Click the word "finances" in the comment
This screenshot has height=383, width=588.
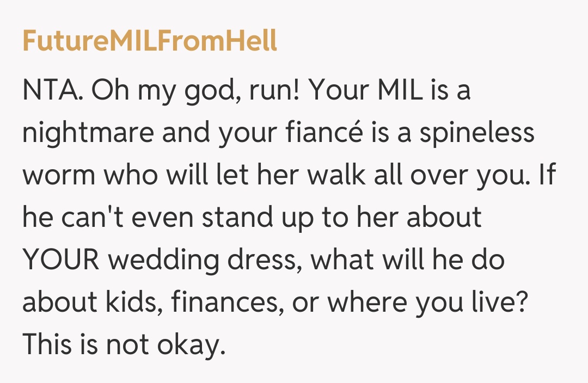tap(227, 302)
